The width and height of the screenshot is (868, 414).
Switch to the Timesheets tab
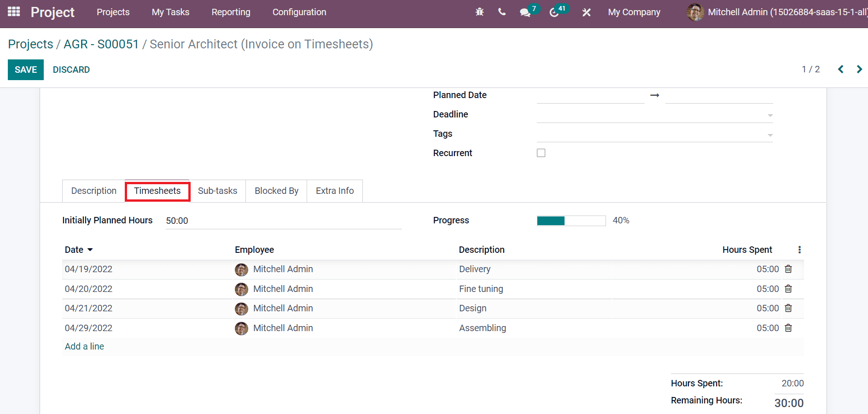coord(157,191)
